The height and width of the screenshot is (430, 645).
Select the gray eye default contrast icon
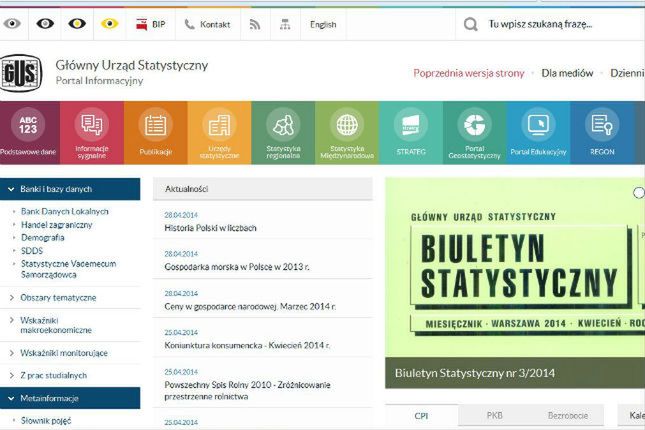pos(12,24)
